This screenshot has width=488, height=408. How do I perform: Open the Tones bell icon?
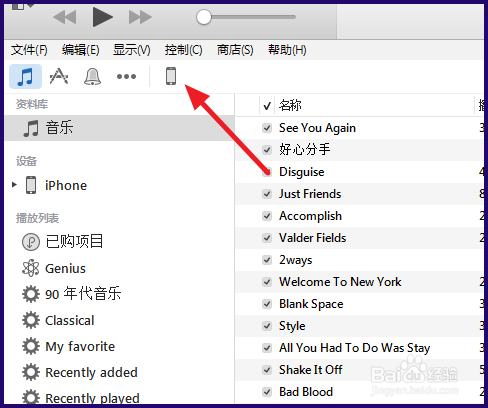click(x=92, y=76)
